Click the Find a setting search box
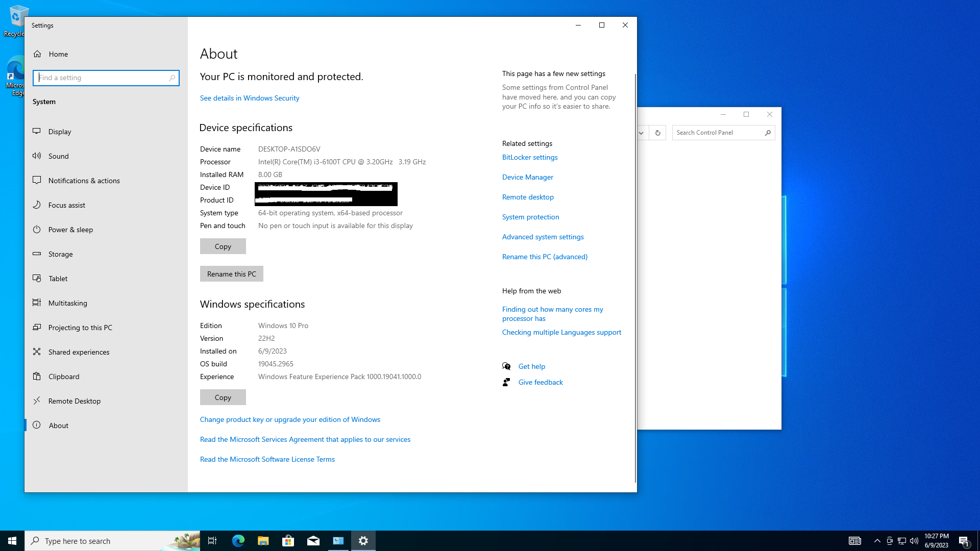The width and height of the screenshot is (980, 551). (x=102, y=78)
